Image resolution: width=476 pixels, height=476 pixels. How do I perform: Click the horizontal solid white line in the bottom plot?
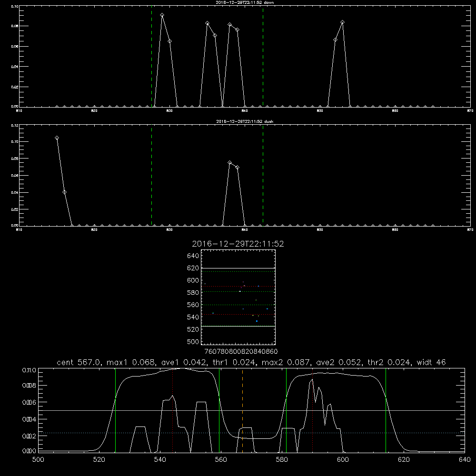(x=251, y=411)
